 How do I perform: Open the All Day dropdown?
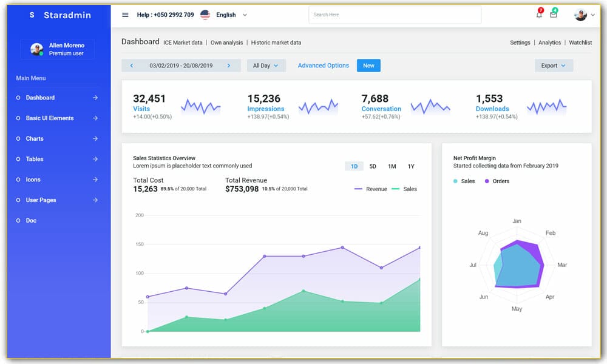click(266, 66)
